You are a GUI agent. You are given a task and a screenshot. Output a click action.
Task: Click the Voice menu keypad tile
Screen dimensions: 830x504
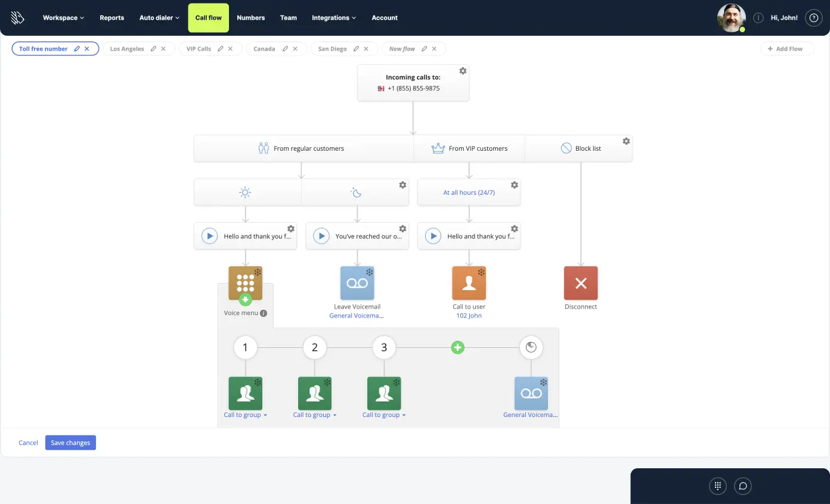click(x=245, y=283)
